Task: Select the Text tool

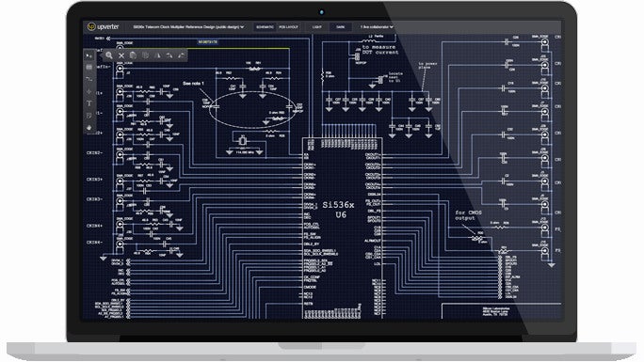Action: tap(89, 103)
